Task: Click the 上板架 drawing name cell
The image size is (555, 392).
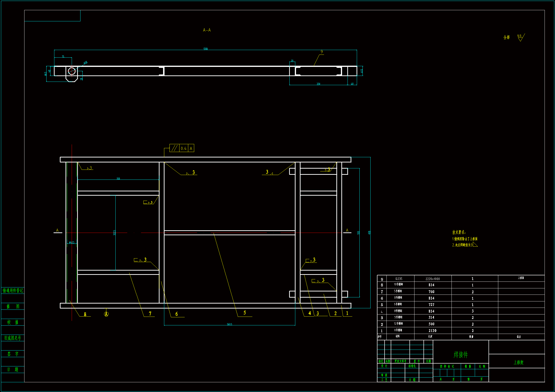Action: point(518,362)
